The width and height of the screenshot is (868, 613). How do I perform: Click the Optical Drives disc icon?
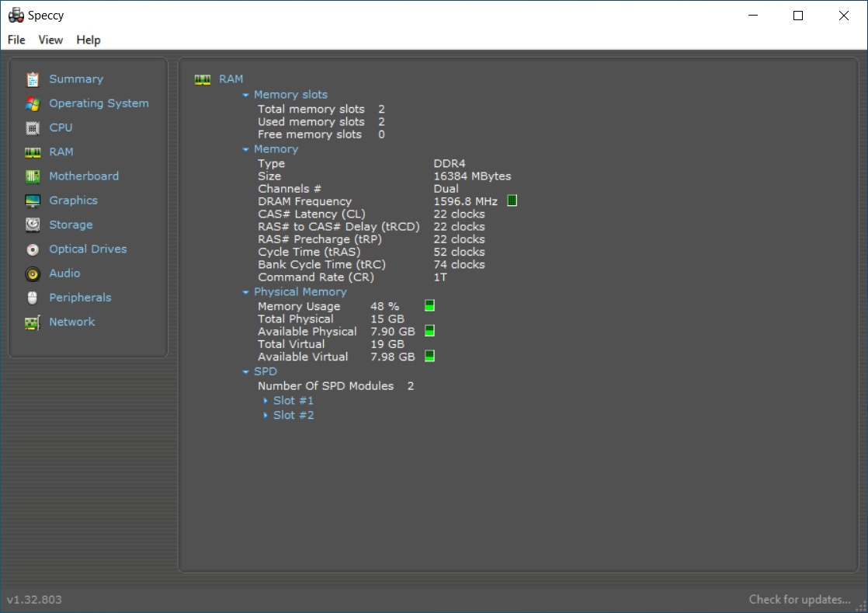pyautogui.click(x=33, y=249)
